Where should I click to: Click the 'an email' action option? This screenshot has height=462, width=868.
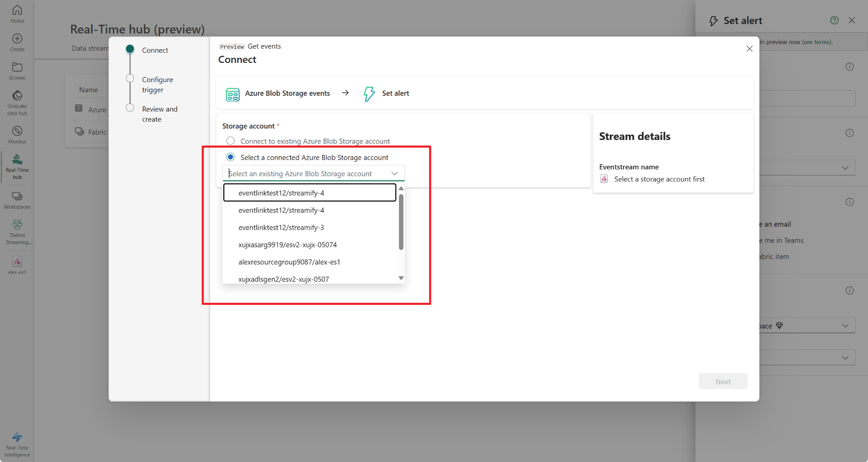tap(776, 224)
